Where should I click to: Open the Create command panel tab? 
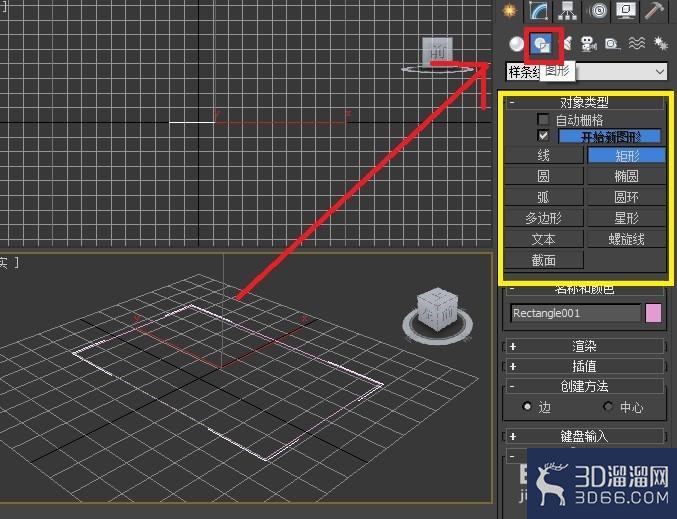(510, 10)
